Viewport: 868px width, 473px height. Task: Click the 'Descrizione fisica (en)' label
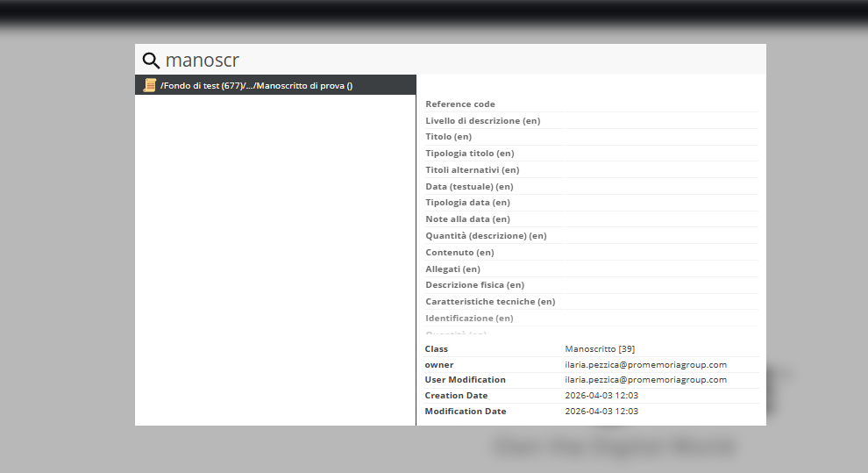click(x=474, y=285)
